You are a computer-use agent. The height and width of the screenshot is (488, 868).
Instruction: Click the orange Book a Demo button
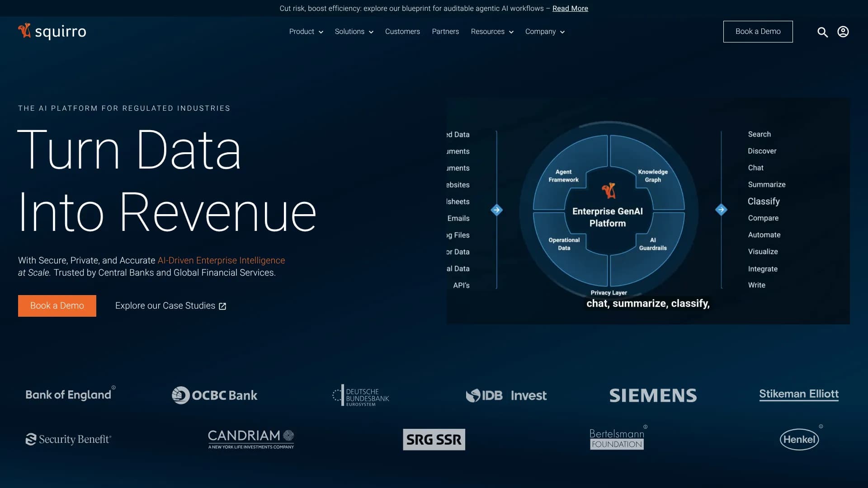pyautogui.click(x=57, y=306)
